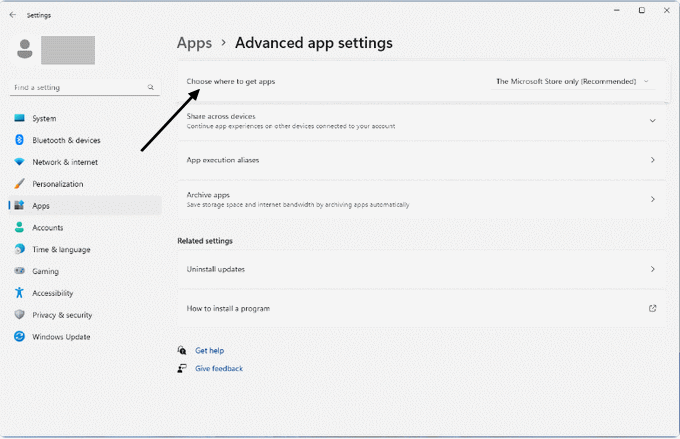Image resolution: width=680 pixels, height=439 pixels.
Task: Select the Network & internet icon
Action: [19, 162]
